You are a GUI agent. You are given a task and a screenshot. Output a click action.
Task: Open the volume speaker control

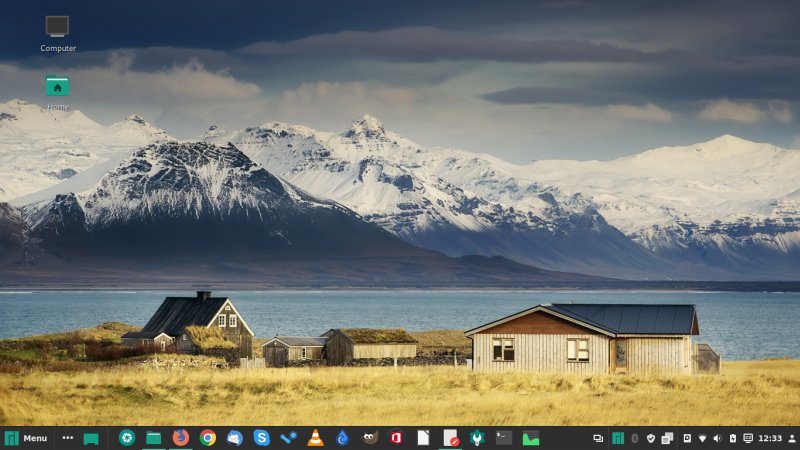tap(717, 438)
